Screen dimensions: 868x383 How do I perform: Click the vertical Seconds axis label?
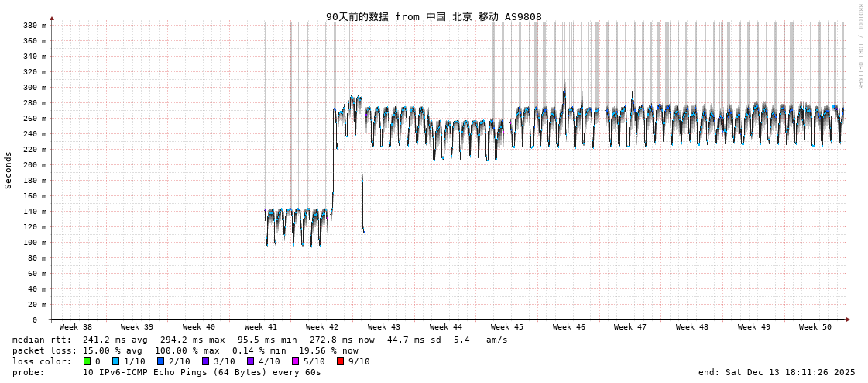click(9, 170)
